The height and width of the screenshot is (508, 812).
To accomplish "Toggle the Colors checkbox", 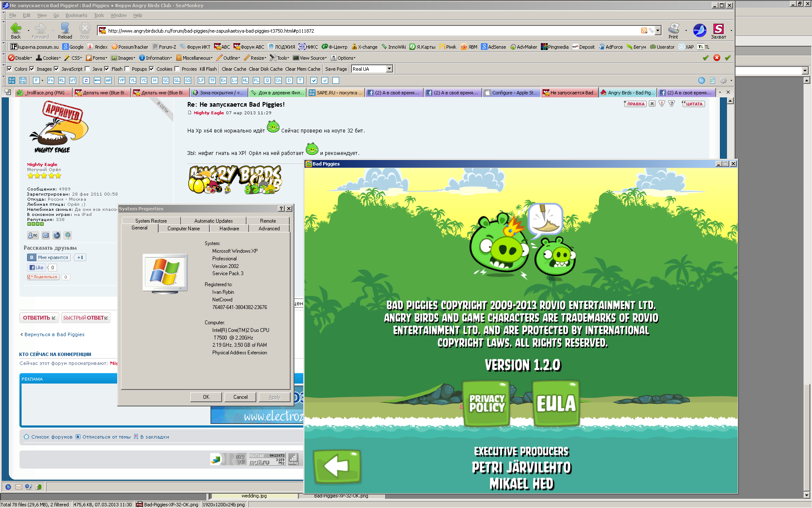I will [x=9, y=69].
